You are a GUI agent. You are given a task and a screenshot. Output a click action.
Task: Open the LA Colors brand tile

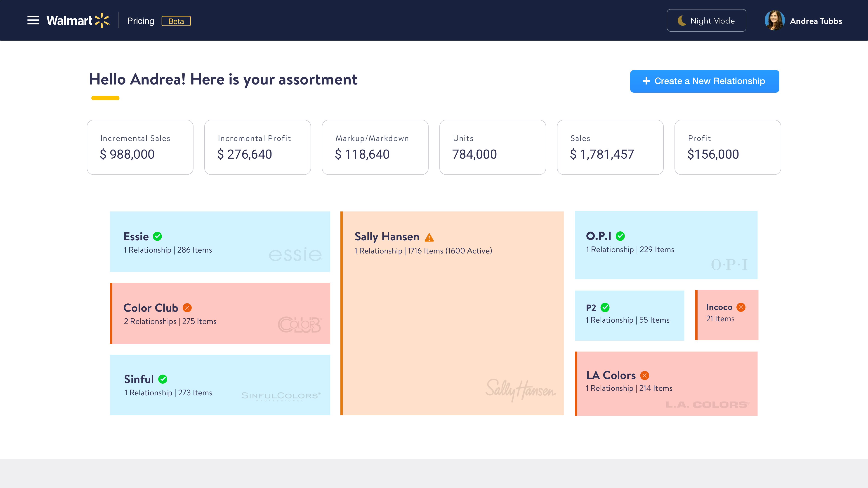(x=666, y=384)
